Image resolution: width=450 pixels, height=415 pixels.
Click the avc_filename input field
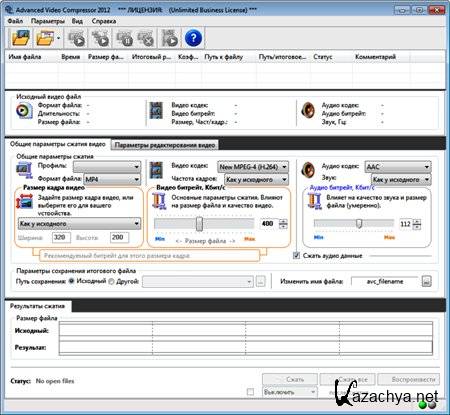pos(385,282)
